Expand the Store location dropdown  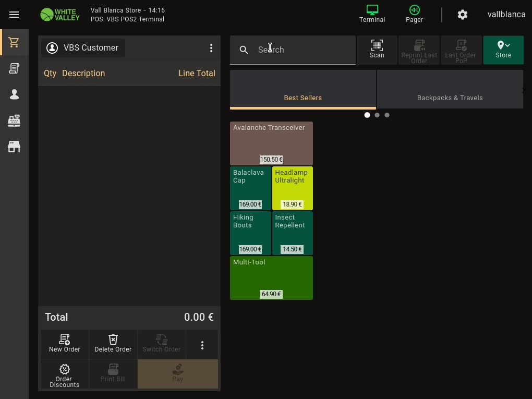pos(503,50)
